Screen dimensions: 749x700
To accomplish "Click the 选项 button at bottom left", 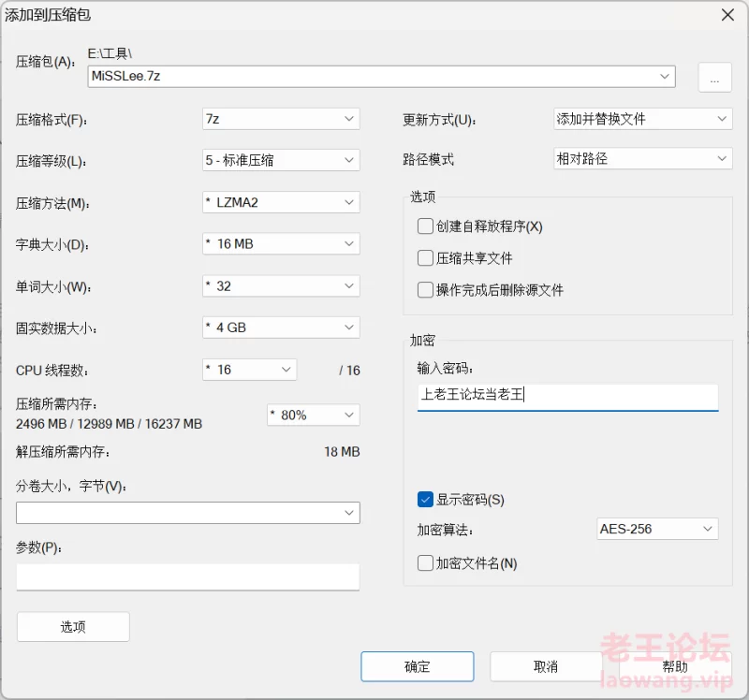I will [73, 626].
